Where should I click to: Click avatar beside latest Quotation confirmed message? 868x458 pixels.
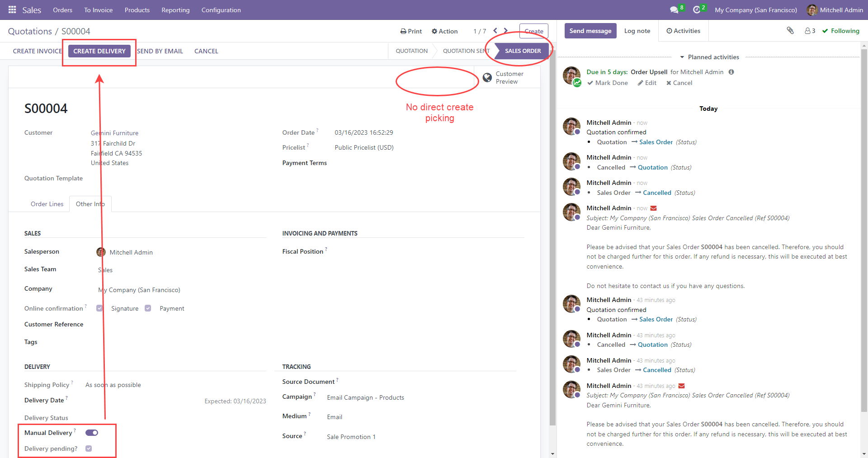point(572,127)
